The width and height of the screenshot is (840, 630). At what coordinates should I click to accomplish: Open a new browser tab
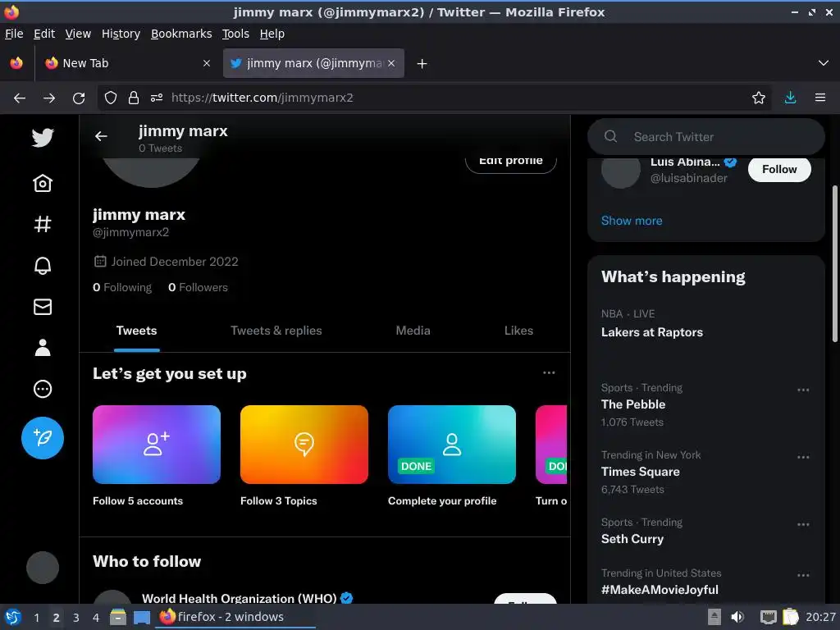pos(422,64)
